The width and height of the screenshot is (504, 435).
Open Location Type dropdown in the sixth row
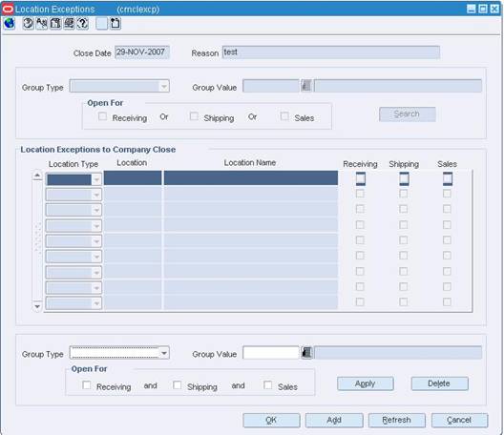pos(96,257)
